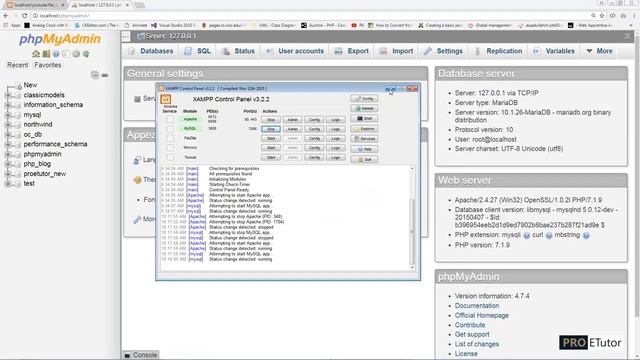
Task: Open the Export tab
Action: pyautogui.click(x=351, y=51)
